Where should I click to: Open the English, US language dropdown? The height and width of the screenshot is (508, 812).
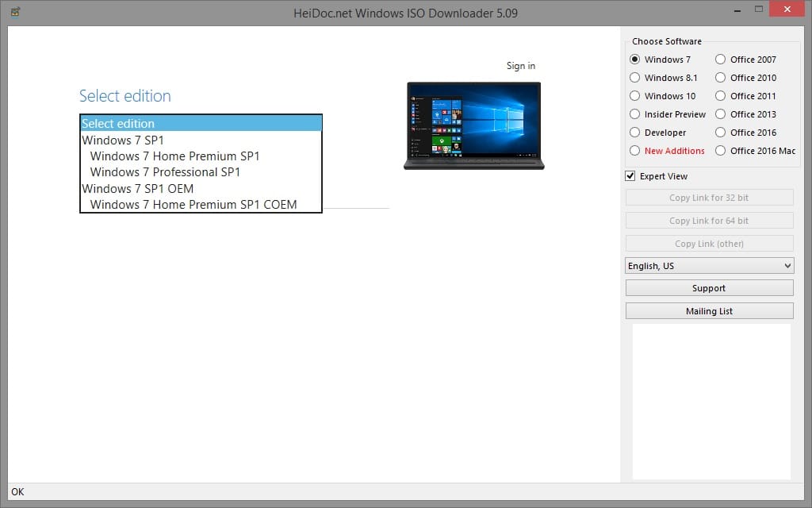point(710,266)
